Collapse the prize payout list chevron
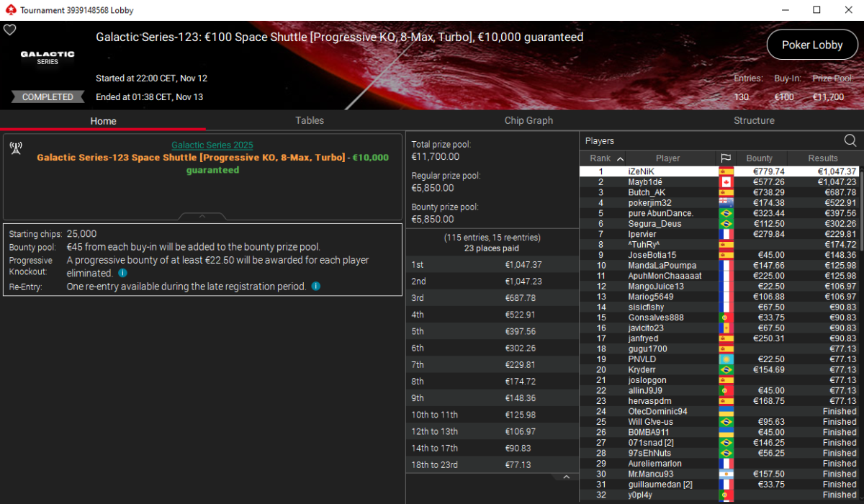 [566, 477]
